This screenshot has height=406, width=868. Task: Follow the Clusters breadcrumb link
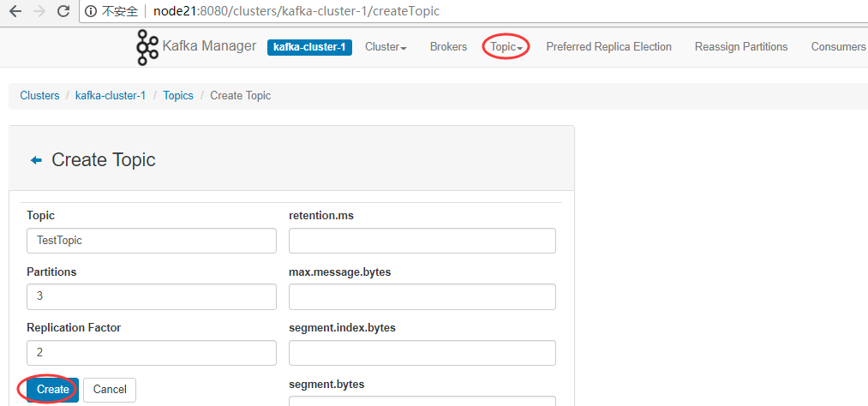(x=39, y=96)
